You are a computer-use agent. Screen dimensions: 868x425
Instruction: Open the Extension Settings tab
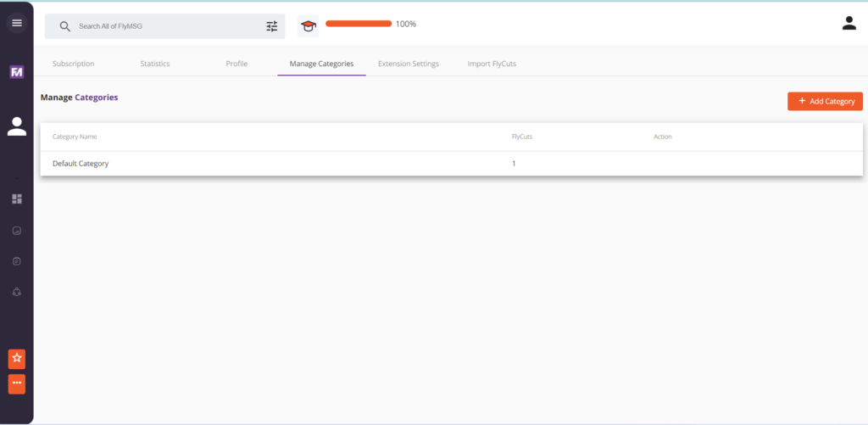click(x=409, y=64)
